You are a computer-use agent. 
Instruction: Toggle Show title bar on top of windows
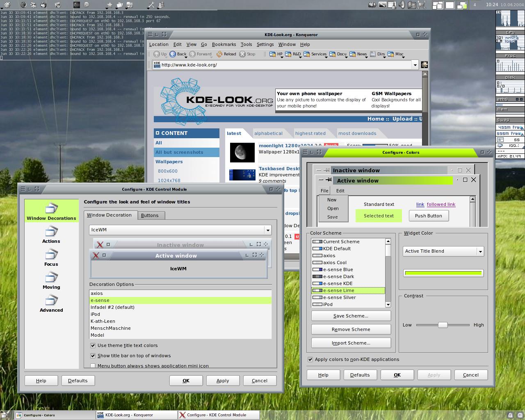coord(93,356)
